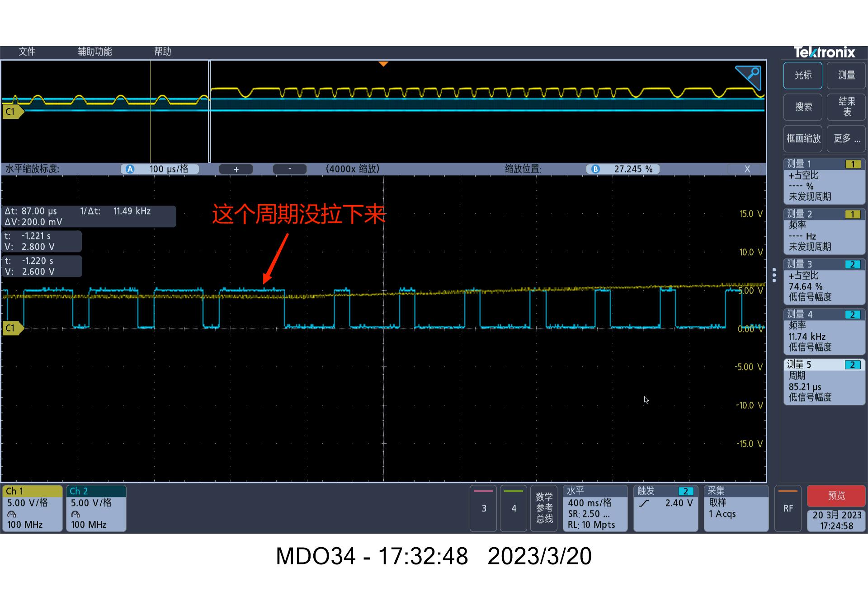Close the zoom bar with X
868x610 pixels.
click(747, 169)
